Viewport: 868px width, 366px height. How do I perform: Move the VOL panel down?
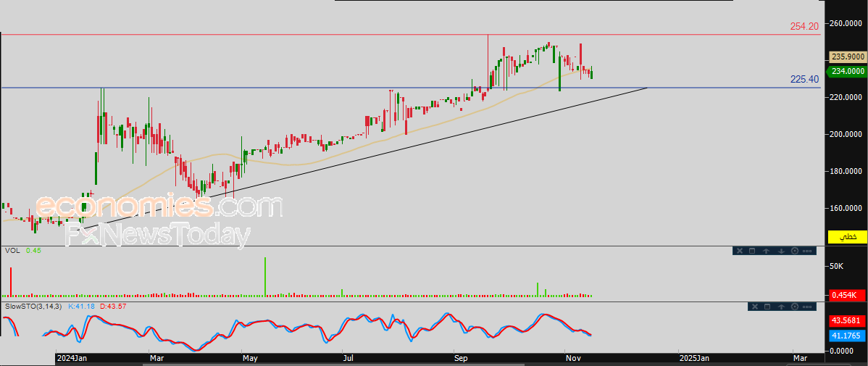pyautogui.click(x=781, y=251)
